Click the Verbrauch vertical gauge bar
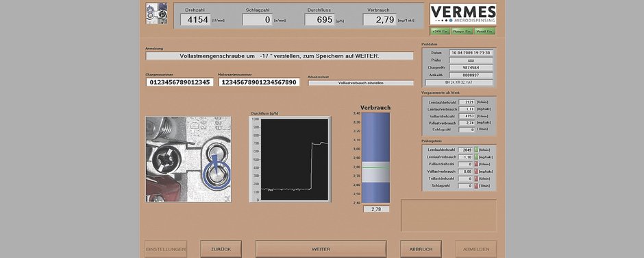 tap(375, 158)
